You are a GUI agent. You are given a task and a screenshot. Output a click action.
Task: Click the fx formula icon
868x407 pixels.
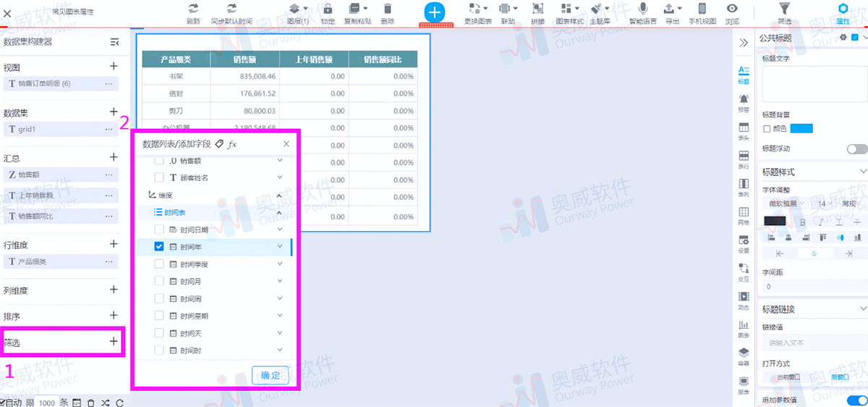click(232, 144)
